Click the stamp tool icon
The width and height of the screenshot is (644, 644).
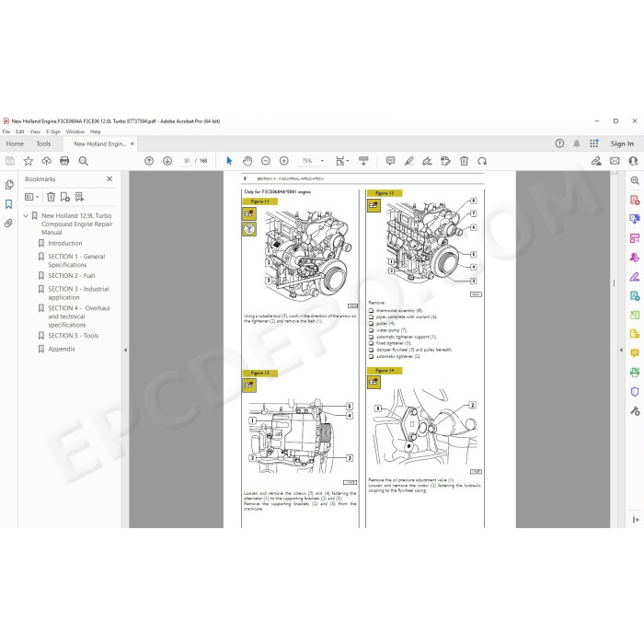[x=445, y=161]
